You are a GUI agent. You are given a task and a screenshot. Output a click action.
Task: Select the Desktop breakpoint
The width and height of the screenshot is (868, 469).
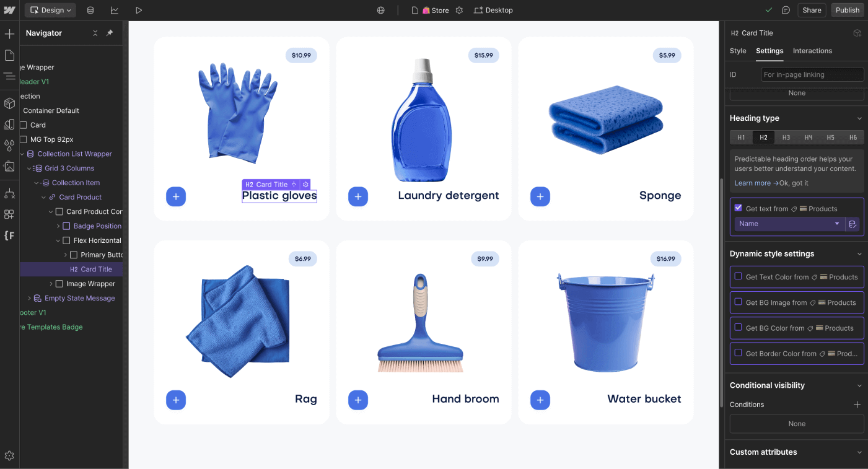coord(493,10)
